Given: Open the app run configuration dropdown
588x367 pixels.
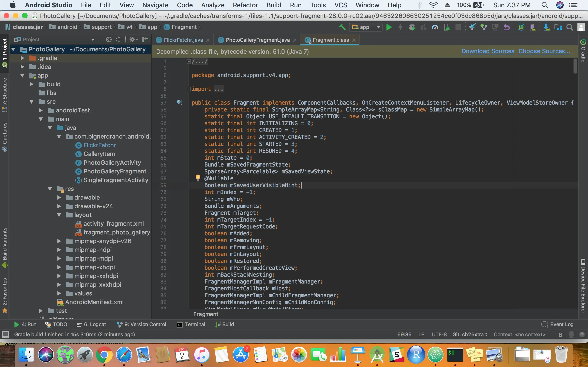Looking at the screenshot, I should [x=366, y=27].
